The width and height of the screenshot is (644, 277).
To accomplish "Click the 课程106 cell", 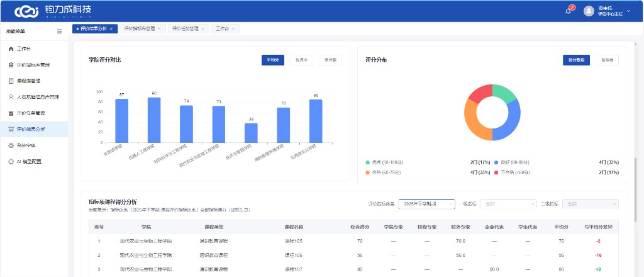I will [294, 255].
